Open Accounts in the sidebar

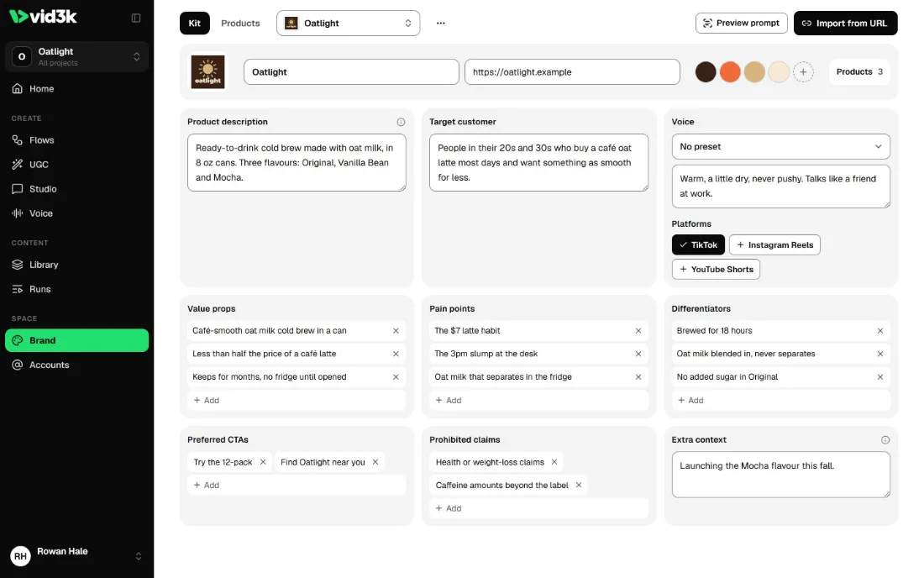pos(76,365)
